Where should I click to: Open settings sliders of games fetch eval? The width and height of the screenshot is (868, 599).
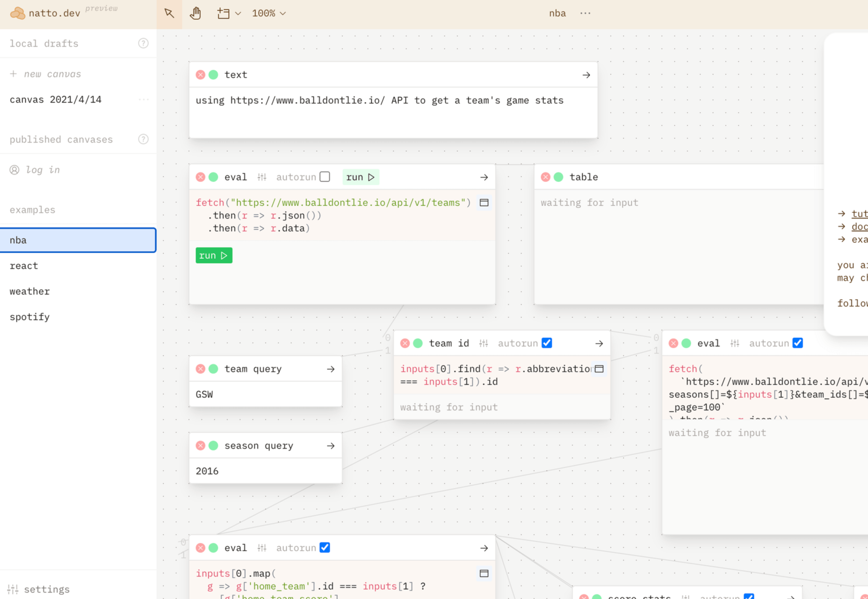click(735, 343)
